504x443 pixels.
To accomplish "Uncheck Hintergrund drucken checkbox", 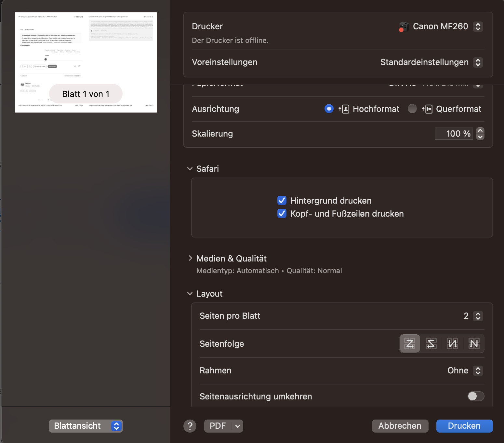I will tap(282, 200).
